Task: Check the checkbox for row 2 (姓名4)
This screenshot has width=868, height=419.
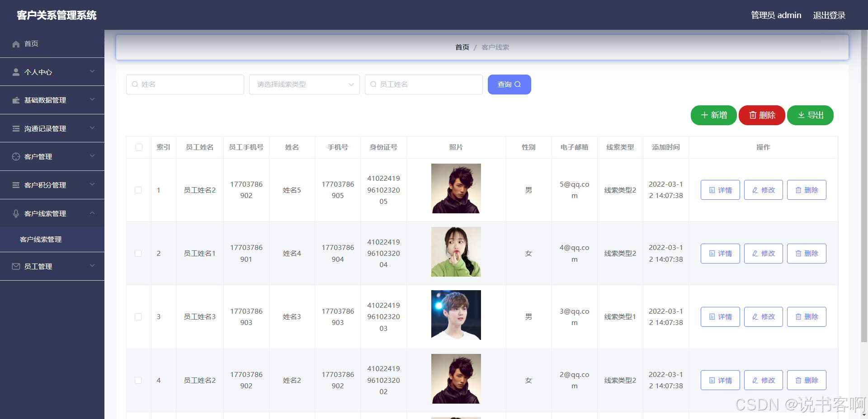Action: click(x=138, y=254)
